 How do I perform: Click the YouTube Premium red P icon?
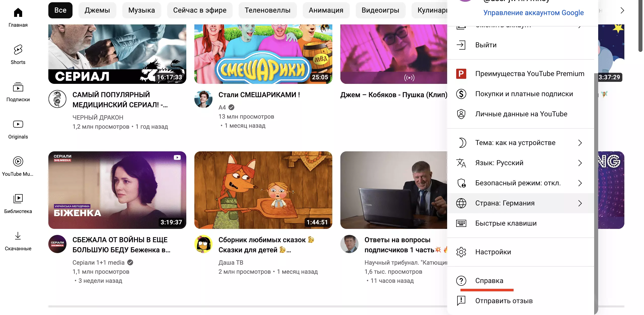point(461,74)
